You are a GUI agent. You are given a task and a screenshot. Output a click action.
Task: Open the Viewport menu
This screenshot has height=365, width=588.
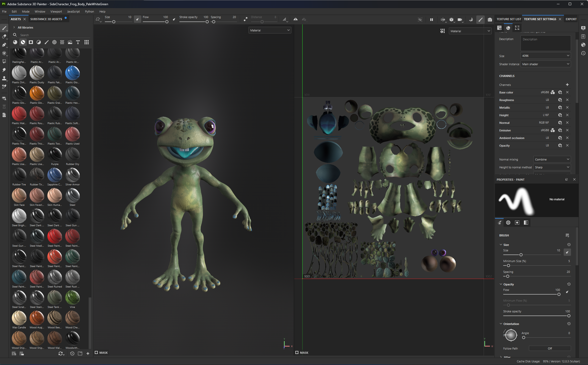click(x=56, y=12)
